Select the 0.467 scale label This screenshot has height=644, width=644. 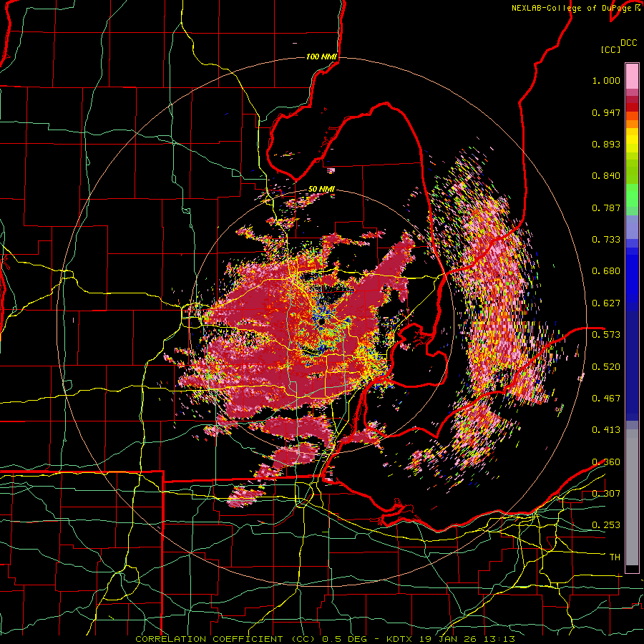[606, 399]
